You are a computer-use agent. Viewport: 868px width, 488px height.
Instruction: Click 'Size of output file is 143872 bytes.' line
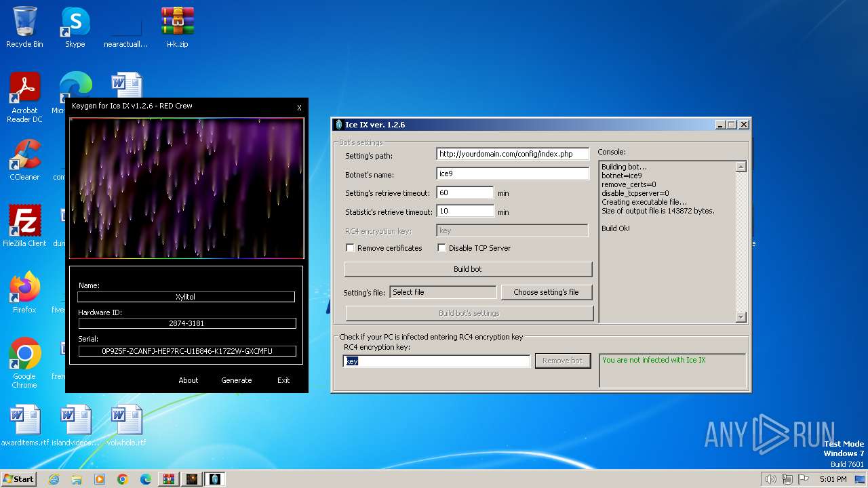pyautogui.click(x=658, y=211)
